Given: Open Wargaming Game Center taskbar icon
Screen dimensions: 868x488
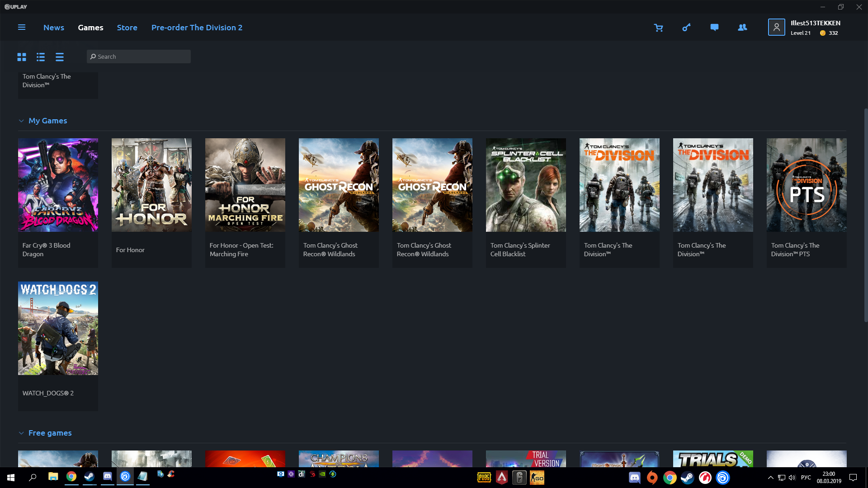Looking at the screenshot, I should tap(705, 478).
